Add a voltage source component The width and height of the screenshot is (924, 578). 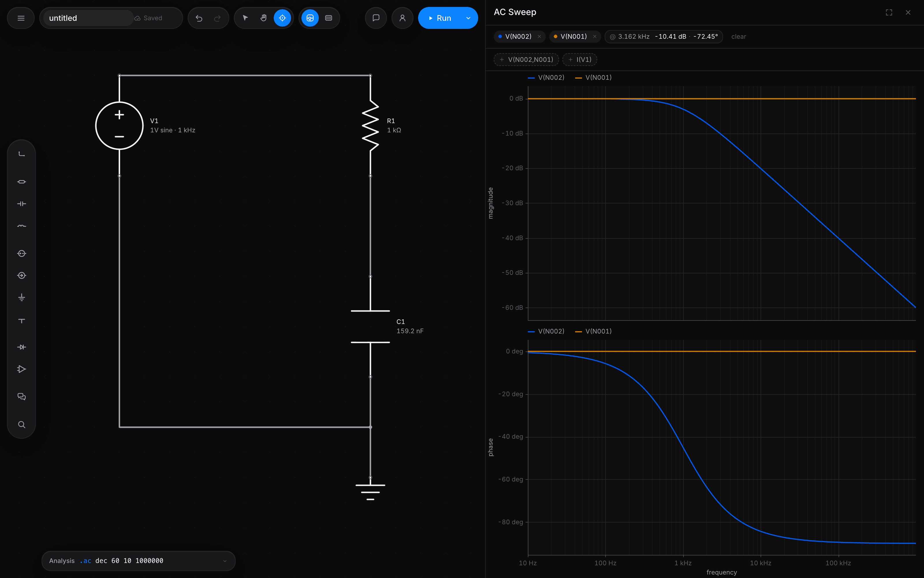(x=21, y=253)
